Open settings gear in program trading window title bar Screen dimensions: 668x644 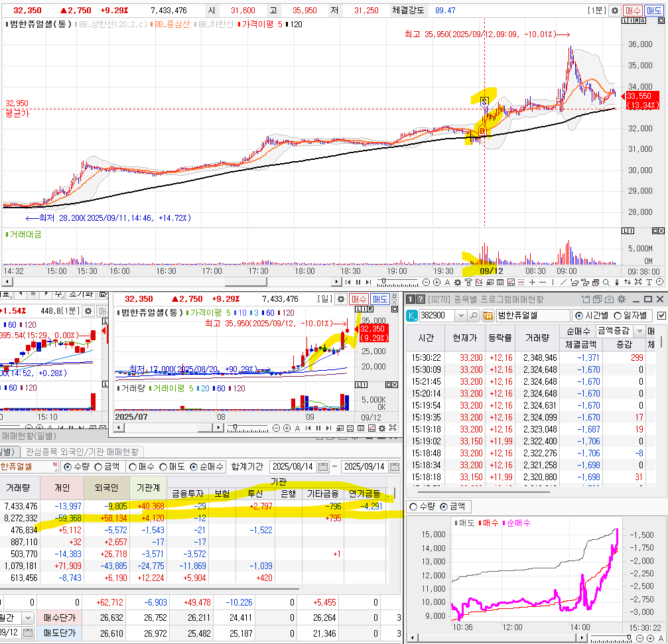(622, 299)
